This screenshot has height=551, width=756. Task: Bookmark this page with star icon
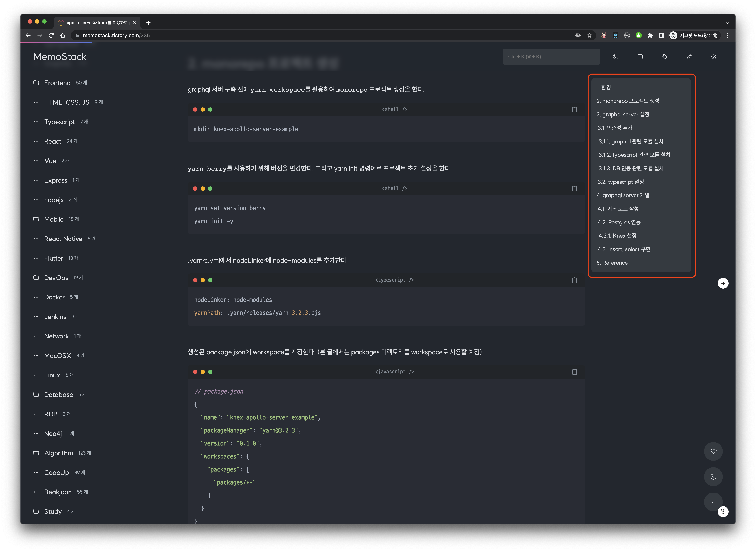coord(590,35)
